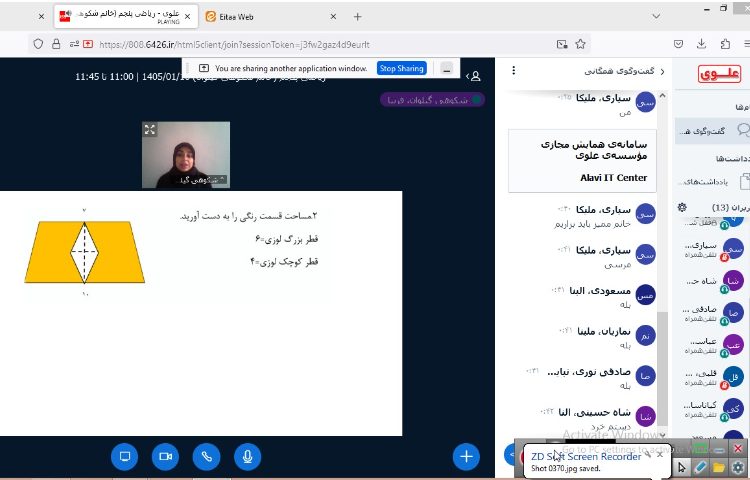
Task: Close the ZD Soft notification balloon
Action: (x=660, y=454)
